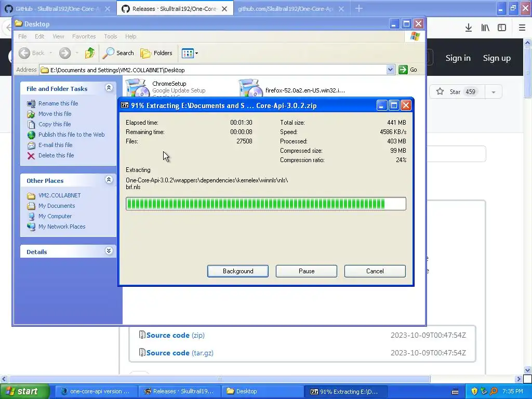Click the Back arrow icon in Explorer
This screenshot has width=532, height=399.
24,53
